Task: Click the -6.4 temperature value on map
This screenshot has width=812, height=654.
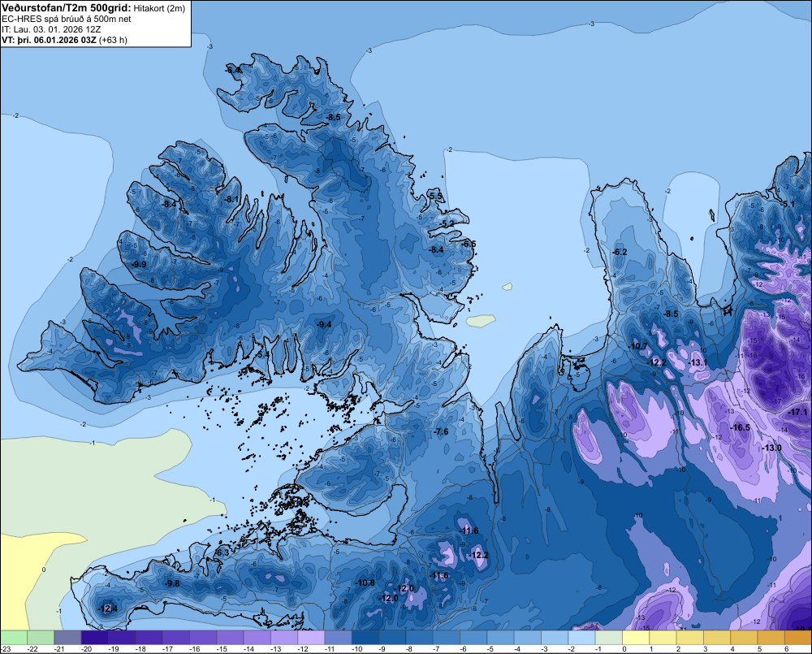Action: coord(234,69)
